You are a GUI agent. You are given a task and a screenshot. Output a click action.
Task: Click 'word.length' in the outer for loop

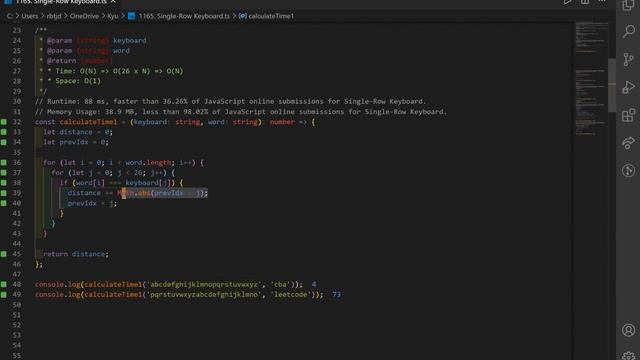(x=148, y=162)
